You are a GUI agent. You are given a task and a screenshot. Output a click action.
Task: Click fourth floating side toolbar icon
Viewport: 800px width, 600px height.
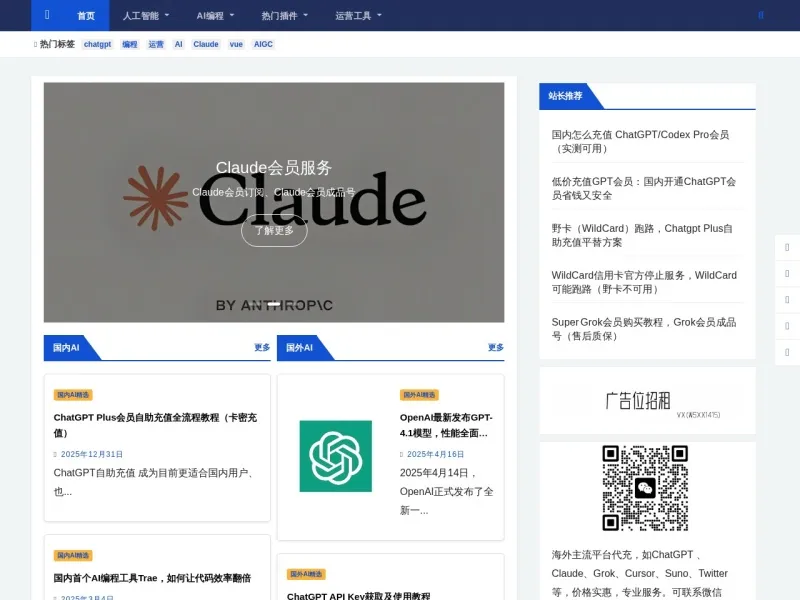tap(787, 326)
